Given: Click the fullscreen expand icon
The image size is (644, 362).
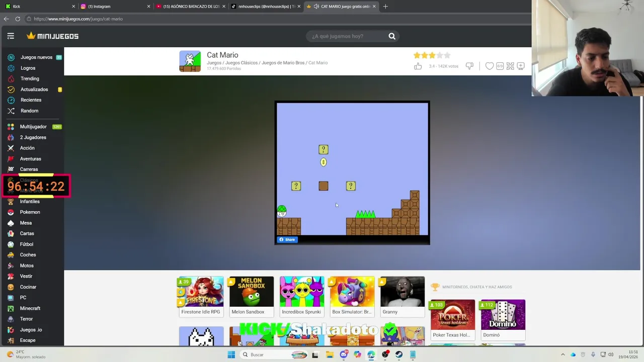Looking at the screenshot, I should (x=510, y=66).
